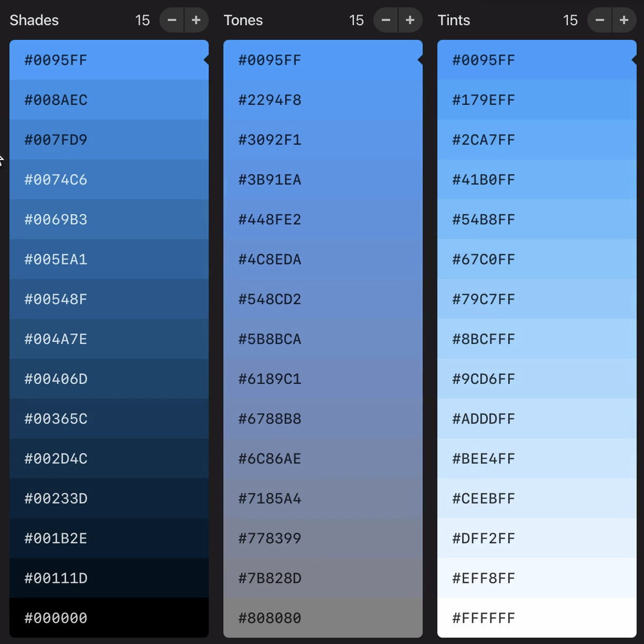644x644 pixels.
Task: Select tint swatch #2CA7FF
Action: [x=537, y=140]
